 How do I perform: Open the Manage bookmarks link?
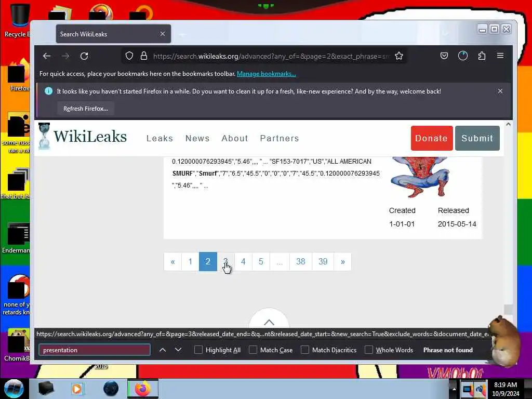tap(267, 74)
